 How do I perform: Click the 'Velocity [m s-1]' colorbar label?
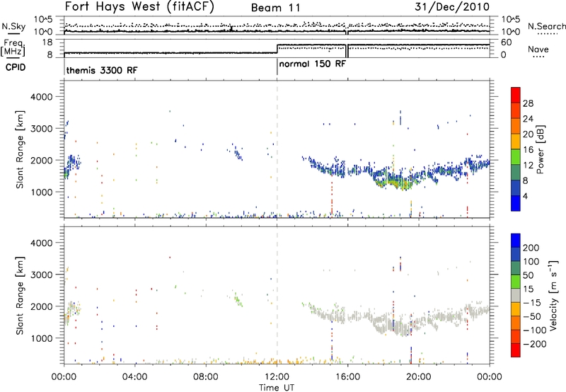coord(553,295)
